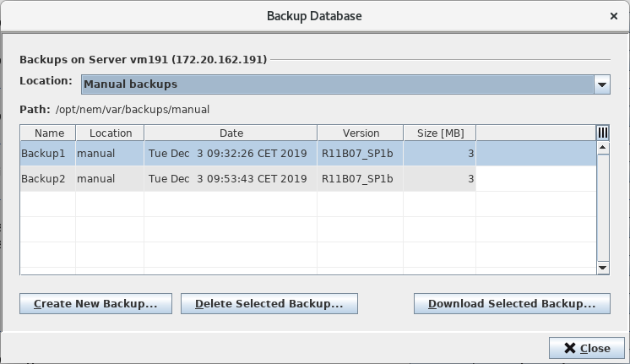The width and height of the screenshot is (630, 364).
Task: Click Backup2 date cell Tue Dec 3 09:53:43
Action: (x=227, y=179)
